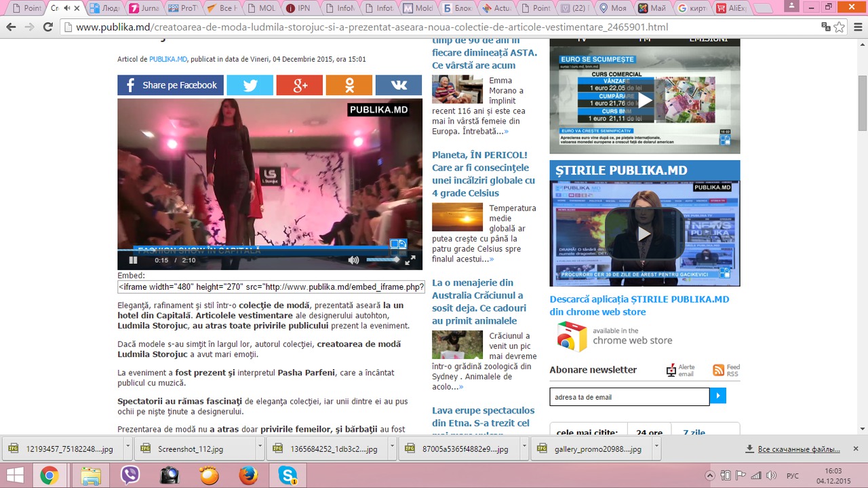Click Share pe Facebook button
868x488 pixels.
pos(170,85)
